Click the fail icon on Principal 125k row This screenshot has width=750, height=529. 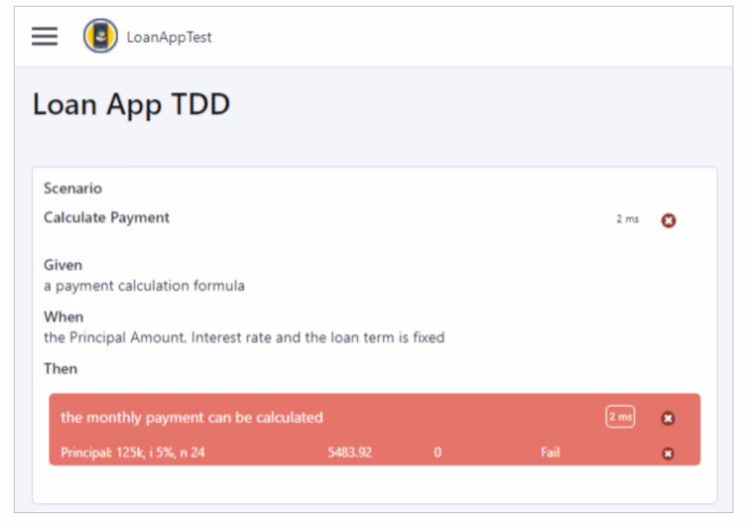(x=668, y=453)
